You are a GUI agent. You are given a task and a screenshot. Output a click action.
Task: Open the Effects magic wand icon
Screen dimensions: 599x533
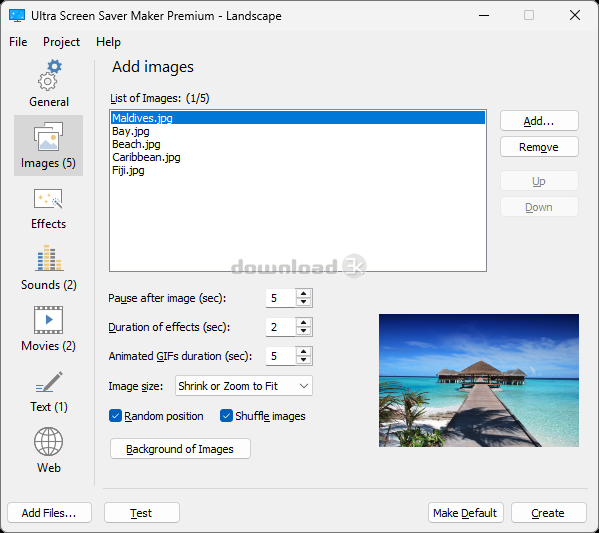(48, 199)
